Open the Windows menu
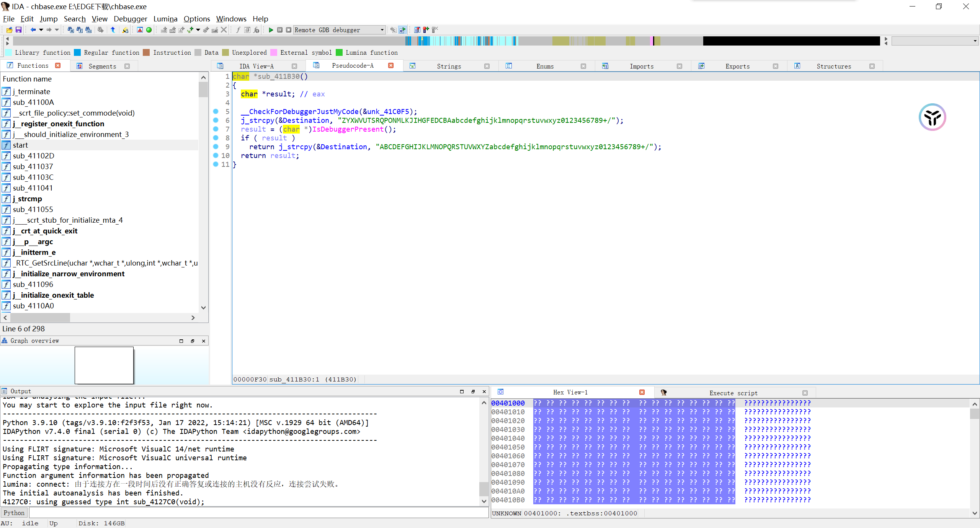 pos(231,19)
